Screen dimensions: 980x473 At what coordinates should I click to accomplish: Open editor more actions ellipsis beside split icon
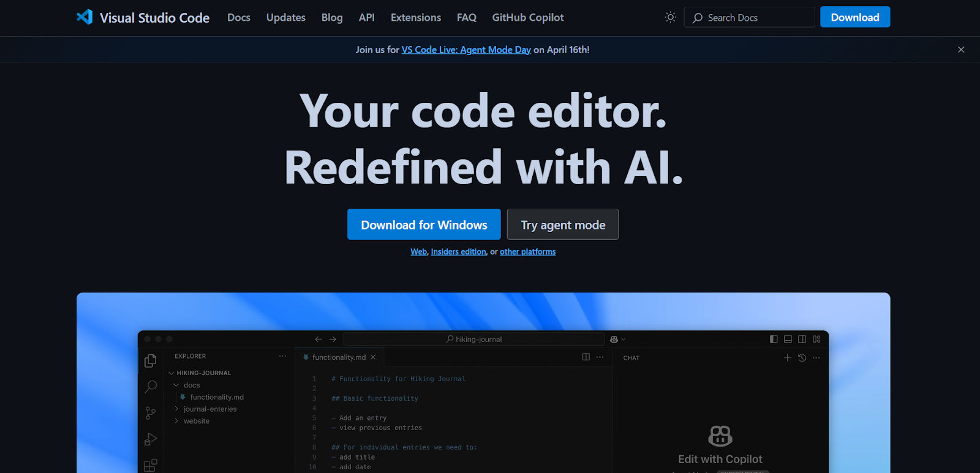pyautogui.click(x=600, y=357)
